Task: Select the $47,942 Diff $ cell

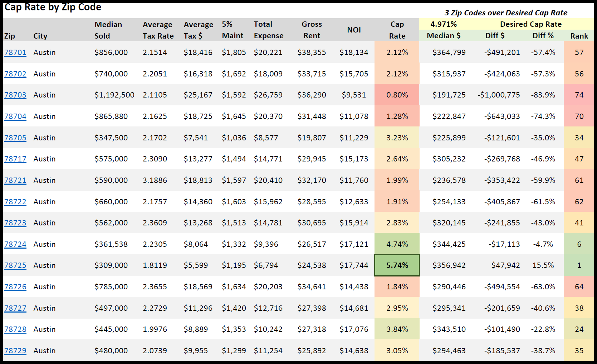Action: click(x=505, y=265)
